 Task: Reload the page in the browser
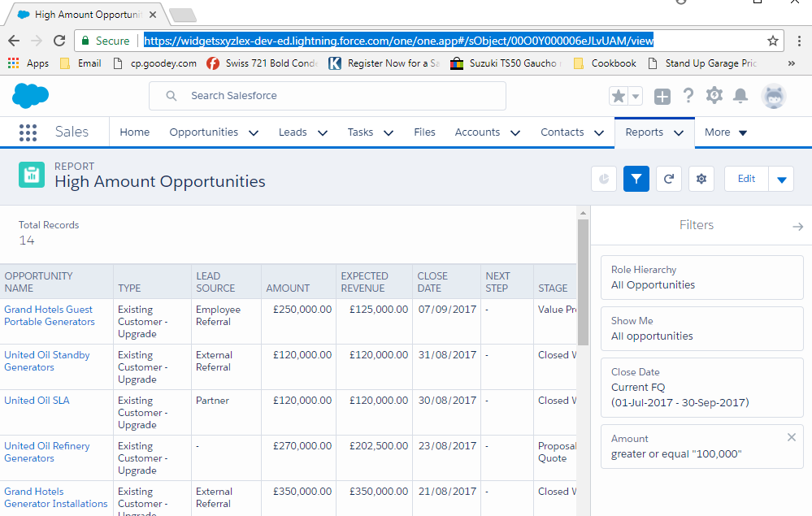click(x=59, y=41)
